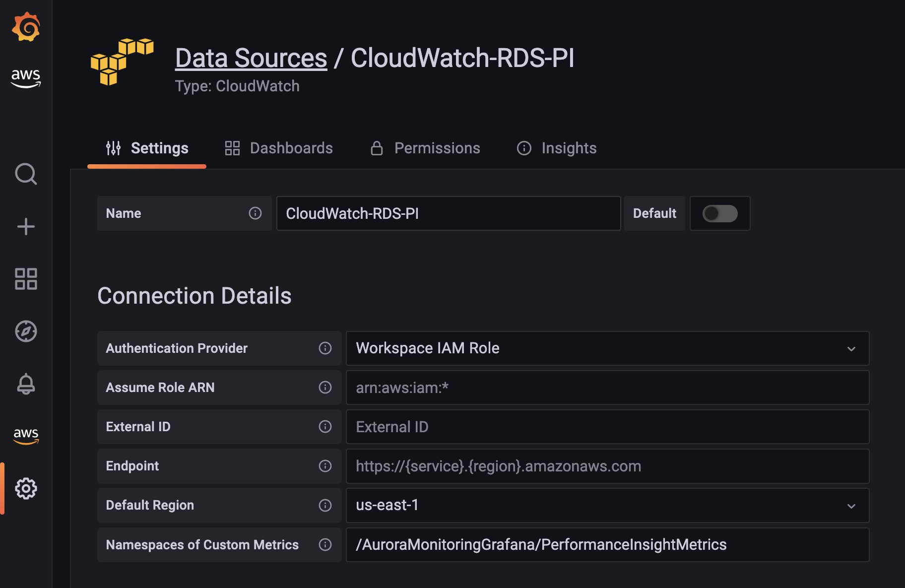This screenshot has width=905, height=588.
Task: Open the Alerting bell icon in sidebar
Action: coord(26,384)
